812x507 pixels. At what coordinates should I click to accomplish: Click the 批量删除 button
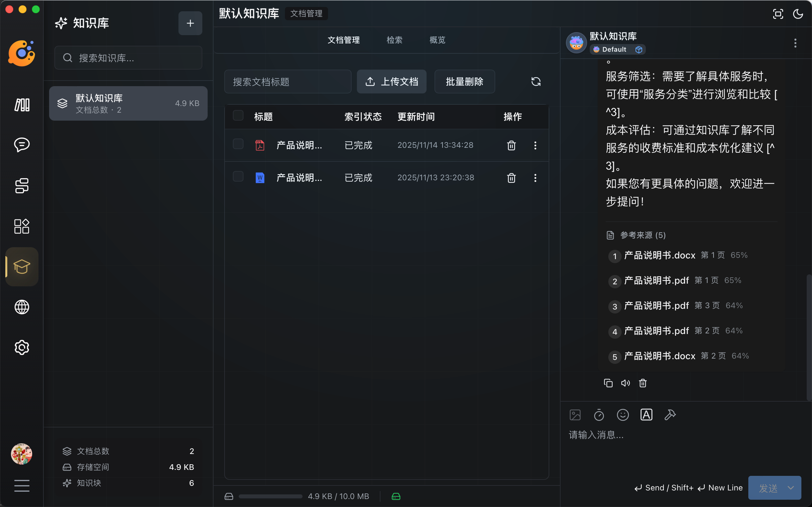[x=464, y=82]
